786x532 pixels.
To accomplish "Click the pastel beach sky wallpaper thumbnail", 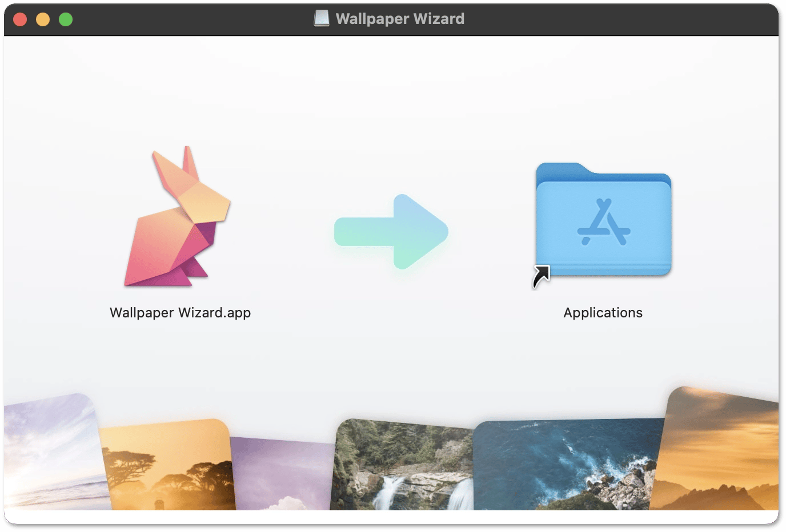I will [x=51, y=451].
